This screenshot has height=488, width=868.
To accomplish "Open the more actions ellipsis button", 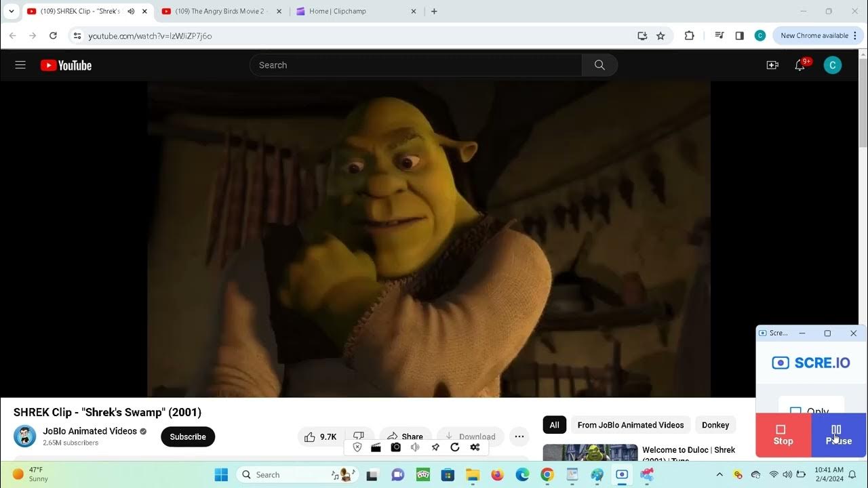I will pyautogui.click(x=519, y=436).
